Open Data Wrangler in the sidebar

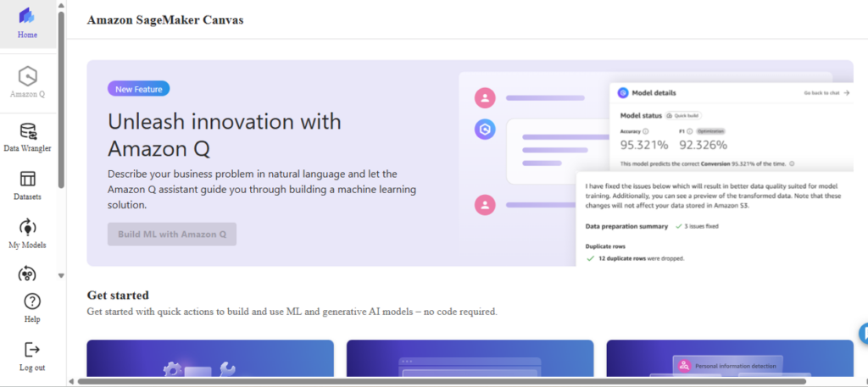pyautogui.click(x=27, y=137)
